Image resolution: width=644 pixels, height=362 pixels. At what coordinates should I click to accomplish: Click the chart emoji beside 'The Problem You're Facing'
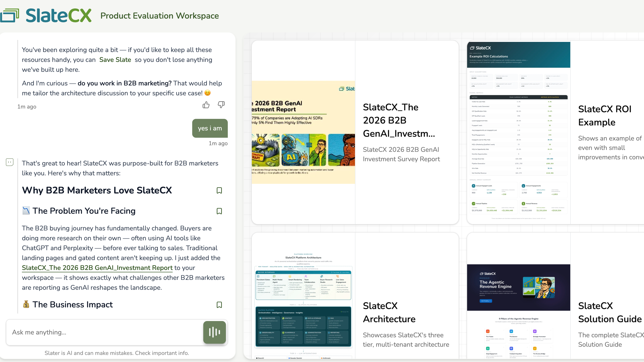click(x=26, y=211)
